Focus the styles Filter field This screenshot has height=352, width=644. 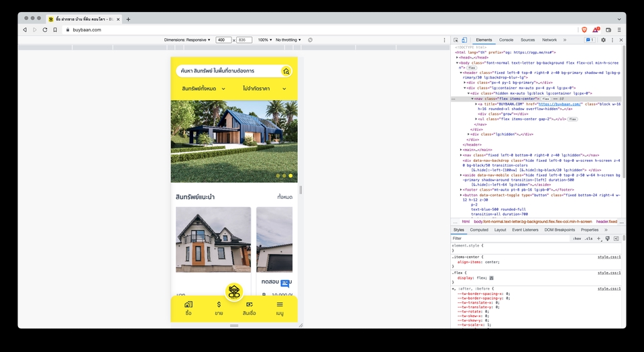click(511, 238)
